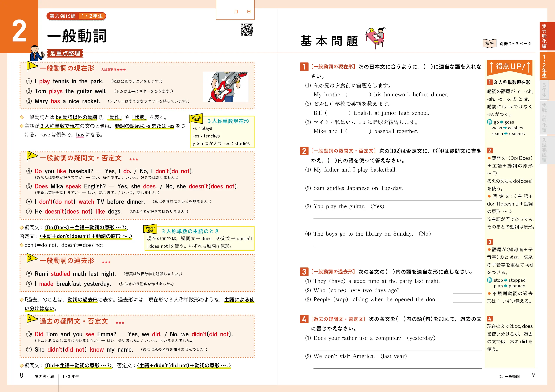Click hint box number 2 in sidebar
Screen dimensions: 555x392
pos(490,151)
